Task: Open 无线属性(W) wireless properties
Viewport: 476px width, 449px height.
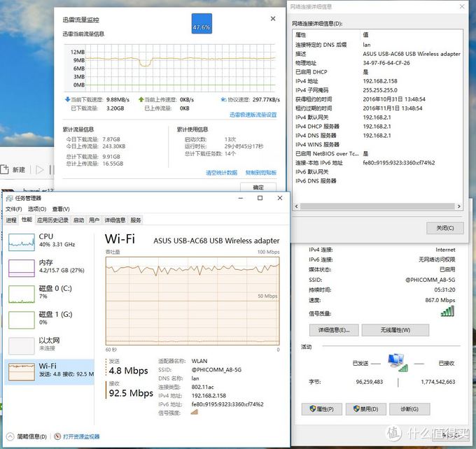Action: 395,330
